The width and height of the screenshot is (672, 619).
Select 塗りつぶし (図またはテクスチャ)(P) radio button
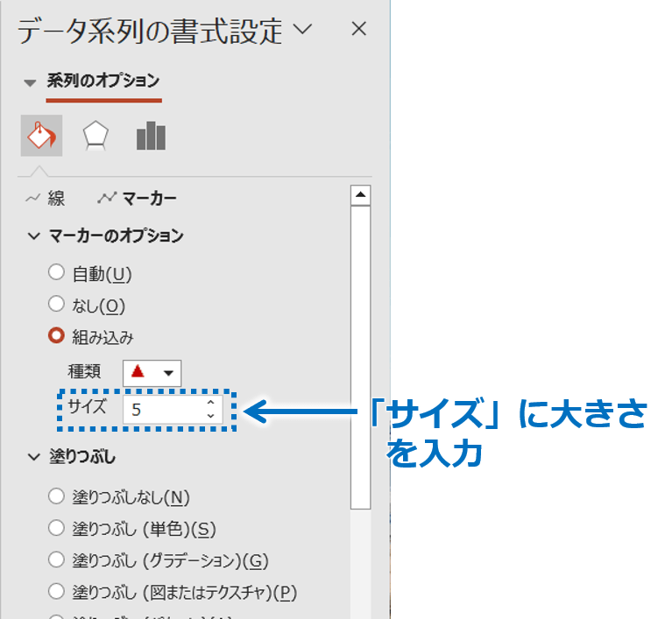(56, 591)
